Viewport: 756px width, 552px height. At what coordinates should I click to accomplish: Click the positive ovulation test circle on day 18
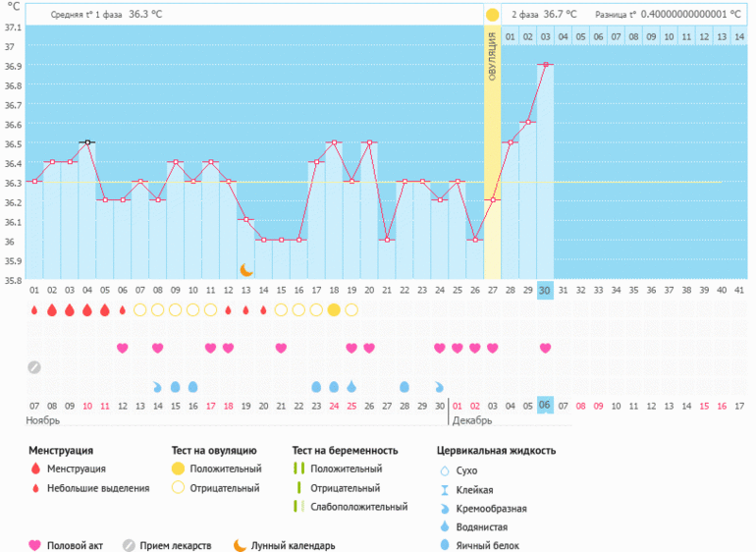(334, 310)
